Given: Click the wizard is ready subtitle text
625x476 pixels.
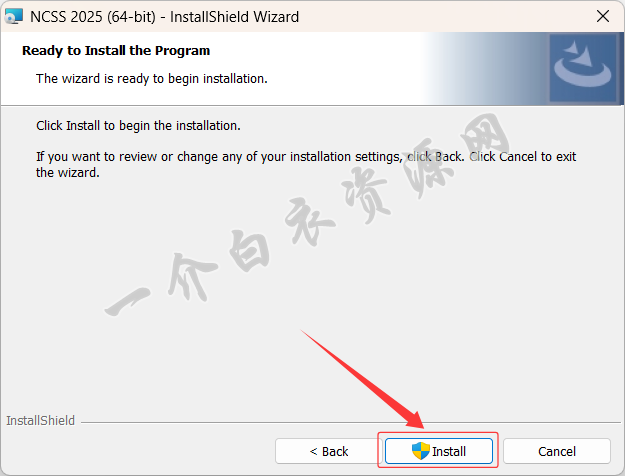Looking at the screenshot, I should coord(151,79).
